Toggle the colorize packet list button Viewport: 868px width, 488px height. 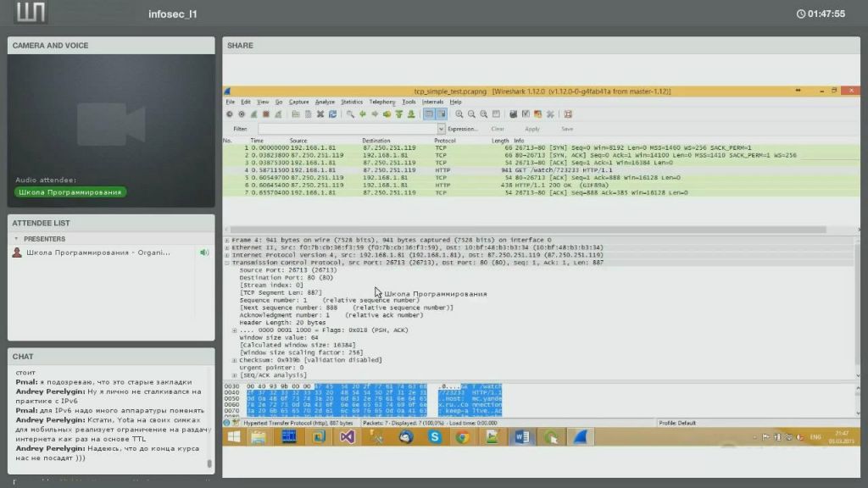[429, 114]
